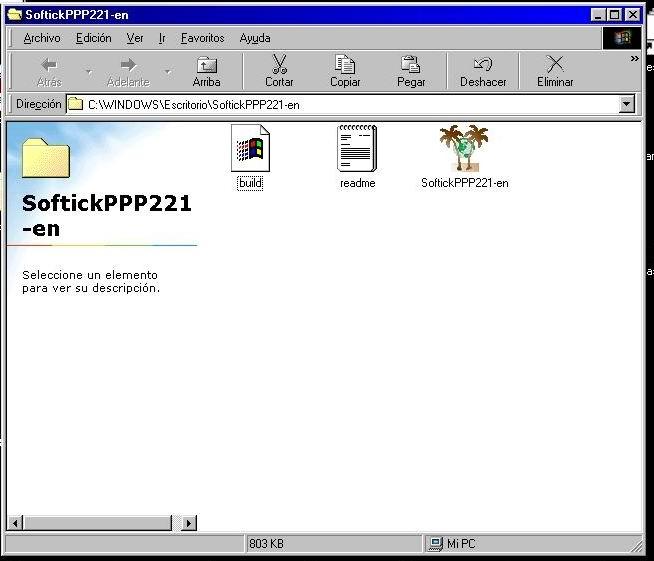Close the SoftickPPP221-en window

tap(633, 15)
